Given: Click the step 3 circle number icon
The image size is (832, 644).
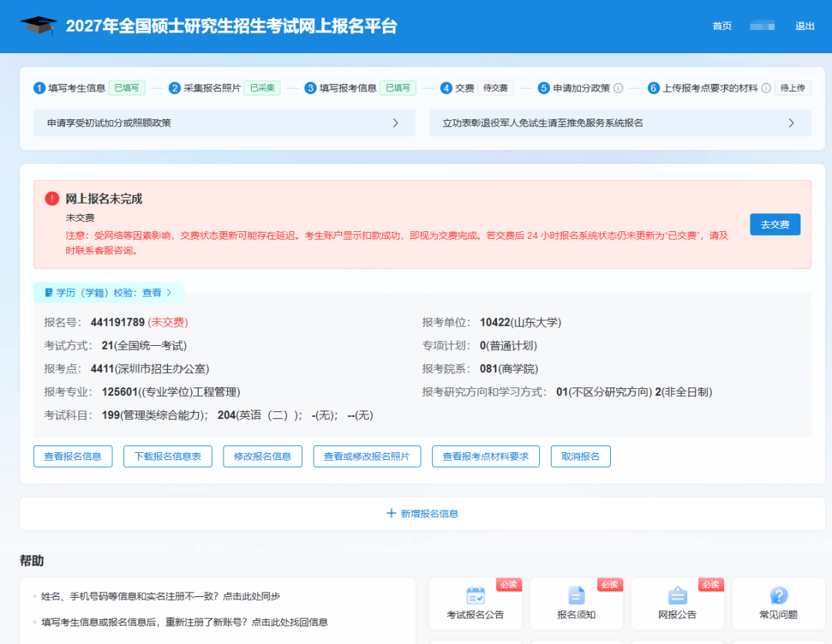Looking at the screenshot, I should (x=310, y=88).
